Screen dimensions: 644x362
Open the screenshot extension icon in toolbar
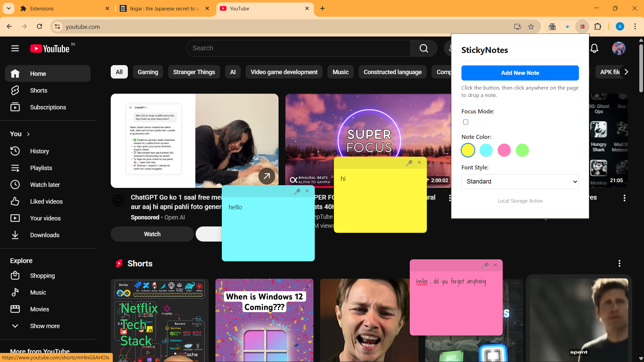click(552, 27)
